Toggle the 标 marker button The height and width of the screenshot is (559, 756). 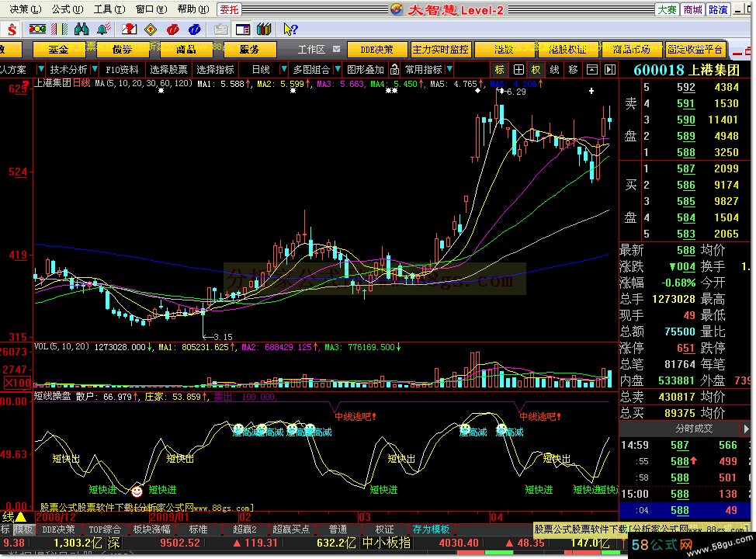(x=500, y=70)
